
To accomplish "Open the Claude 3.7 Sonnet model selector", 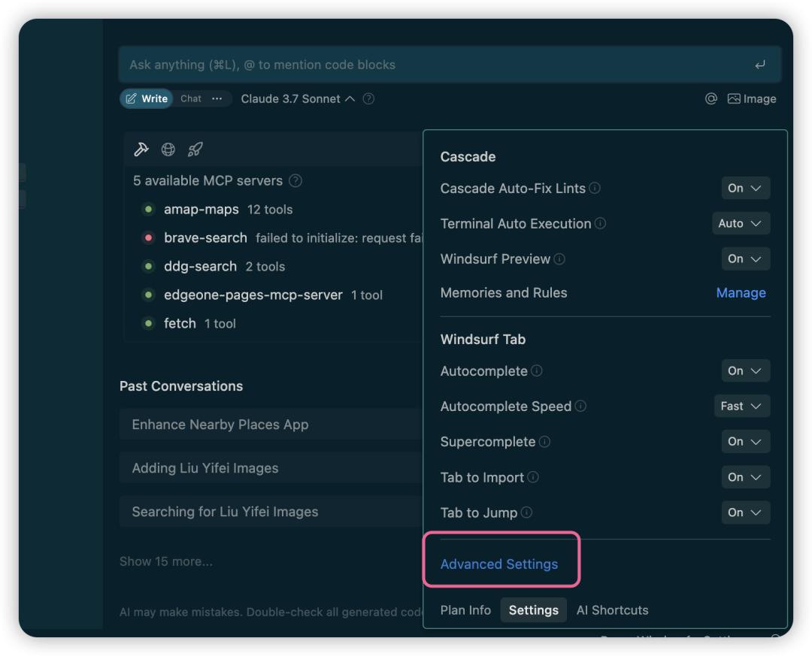I will tap(297, 99).
